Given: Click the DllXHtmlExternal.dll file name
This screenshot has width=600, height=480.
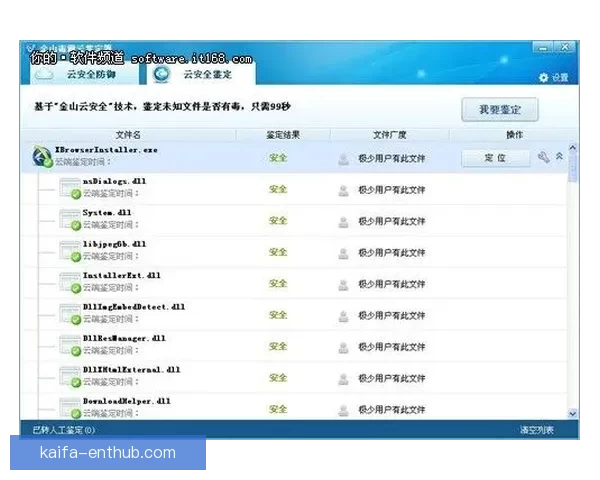Looking at the screenshot, I should tap(132, 370).
